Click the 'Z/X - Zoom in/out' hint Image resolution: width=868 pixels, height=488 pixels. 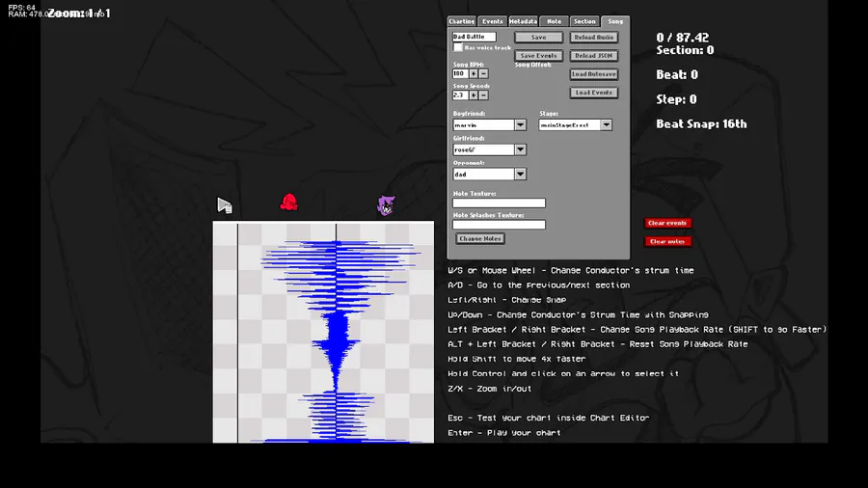(x=489, y=389)
